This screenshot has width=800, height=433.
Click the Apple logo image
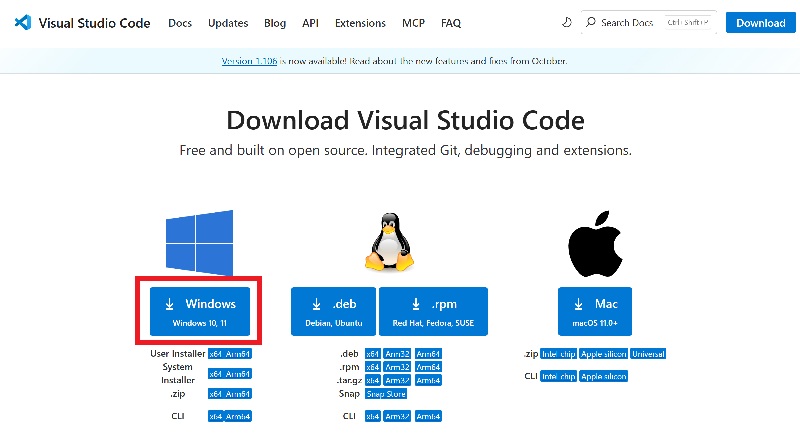click(600, 242)
